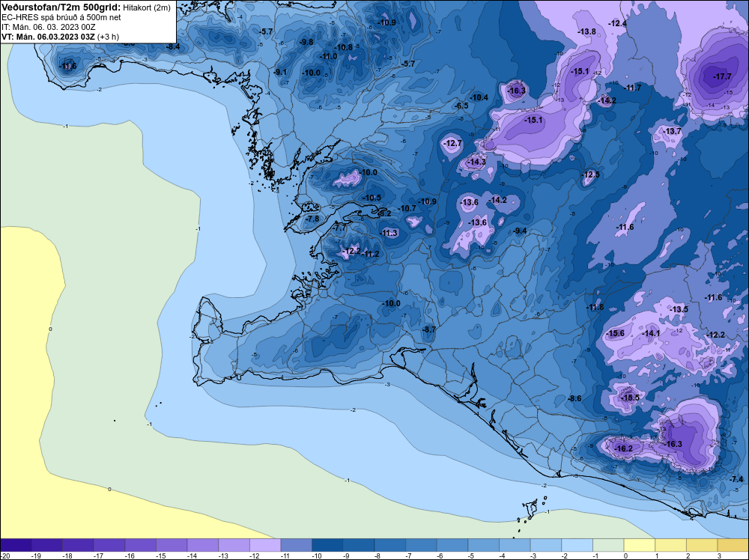Screen dimensions: 749x560
Task: Click the -9.8 temperature label
Action: pos(306,42)
